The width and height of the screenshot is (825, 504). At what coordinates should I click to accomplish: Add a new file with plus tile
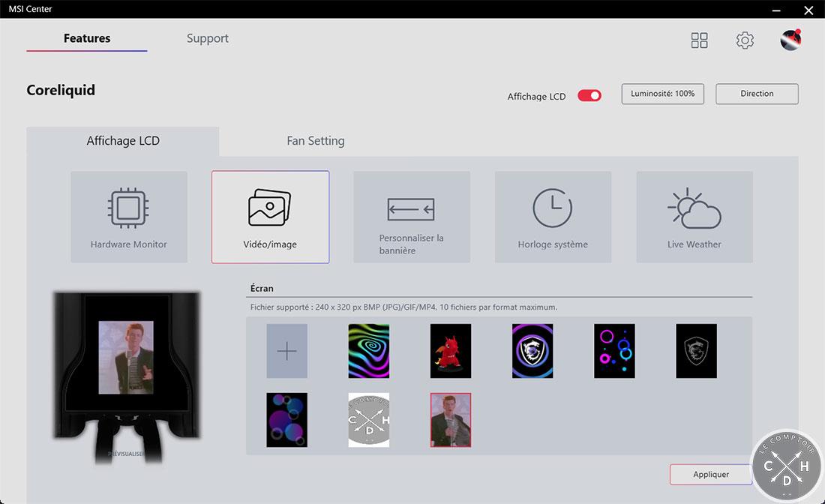[286, 351]
